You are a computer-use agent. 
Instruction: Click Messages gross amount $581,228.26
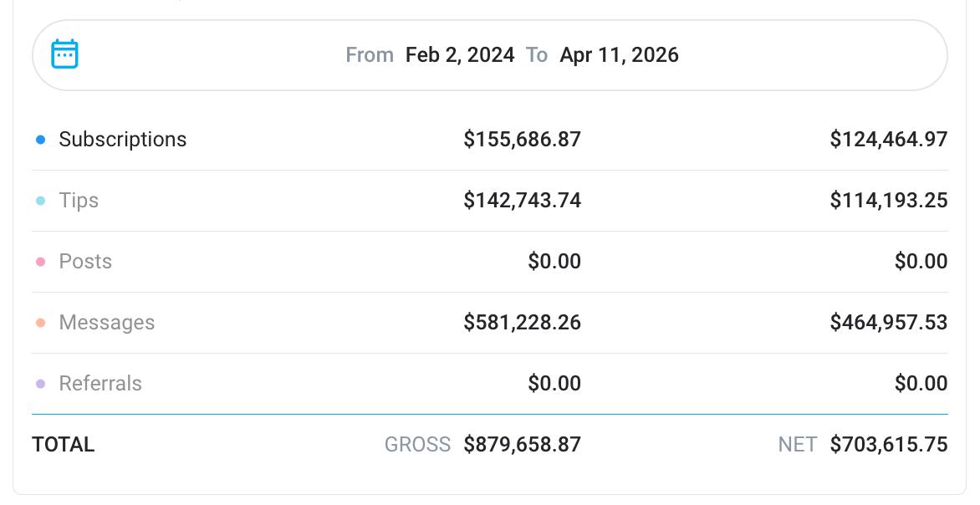pos(522,323)
